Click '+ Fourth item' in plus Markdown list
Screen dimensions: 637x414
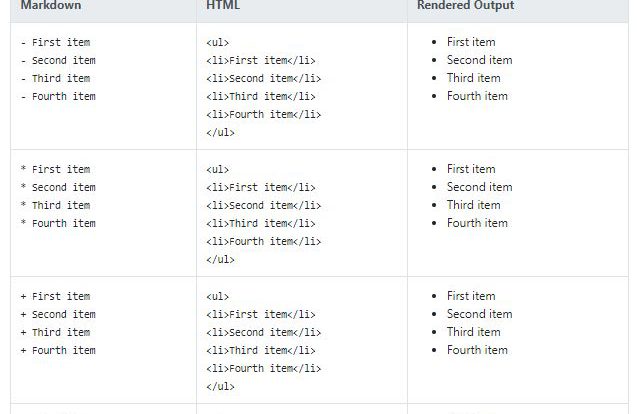tap(58, 350)
